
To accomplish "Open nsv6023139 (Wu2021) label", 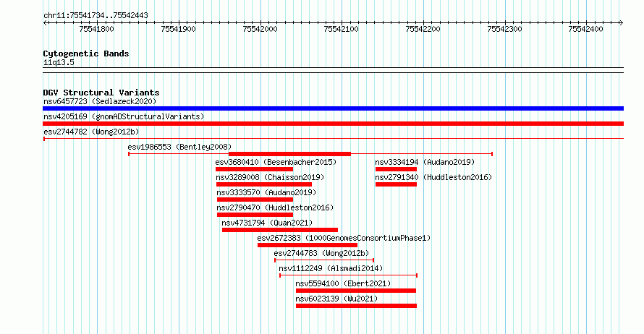I will [x=336, y=299].
